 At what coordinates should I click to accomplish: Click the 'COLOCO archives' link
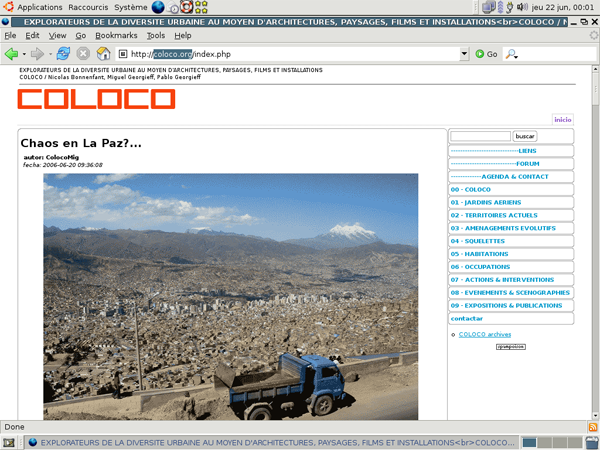[x=485, y=334]
